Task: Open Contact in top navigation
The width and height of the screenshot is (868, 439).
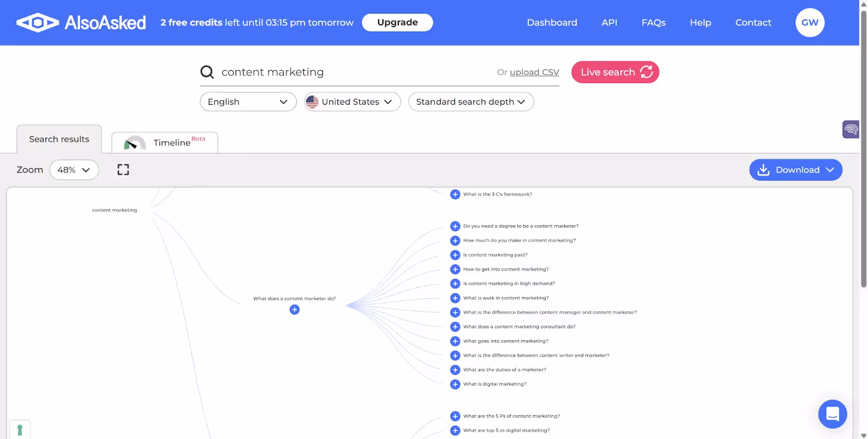Action: click(753, 22)
